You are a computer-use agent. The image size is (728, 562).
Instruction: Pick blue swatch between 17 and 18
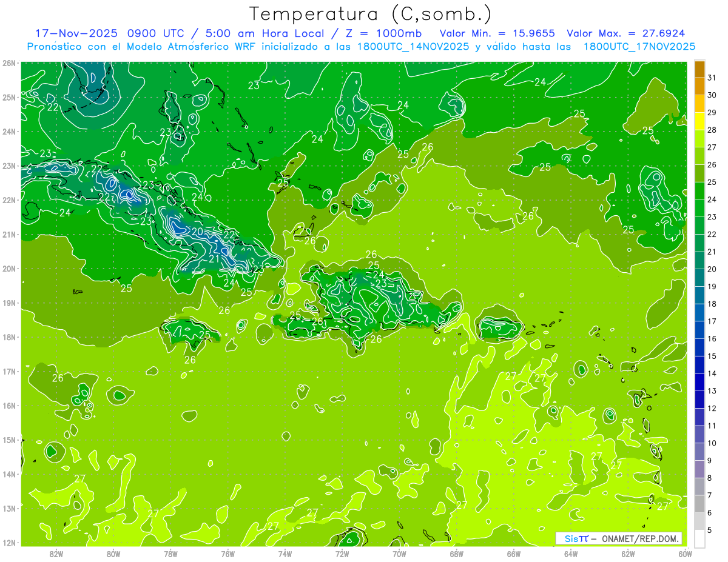(x=699, y=313)
